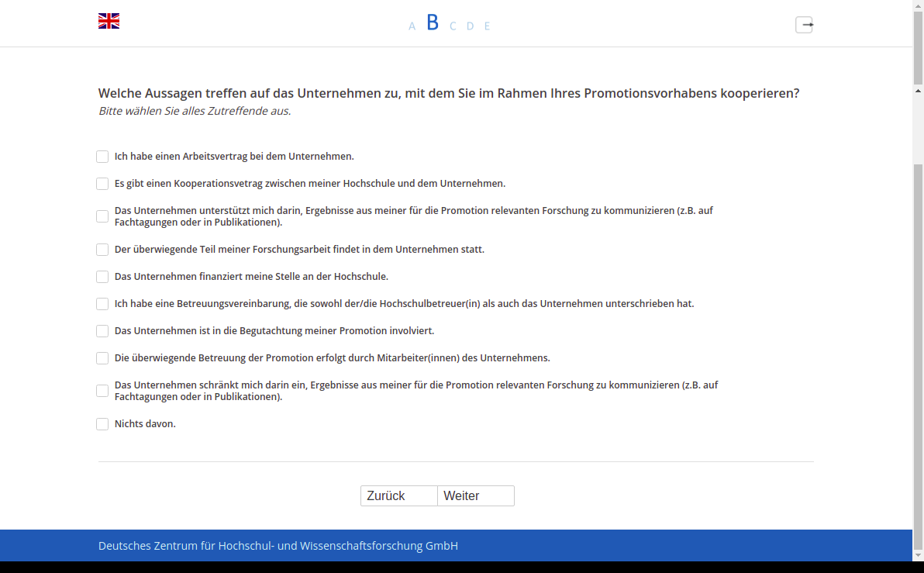Open section E in progress indicator
The image size is (924, 573).
pyautogui.click(x=488, y=26)
